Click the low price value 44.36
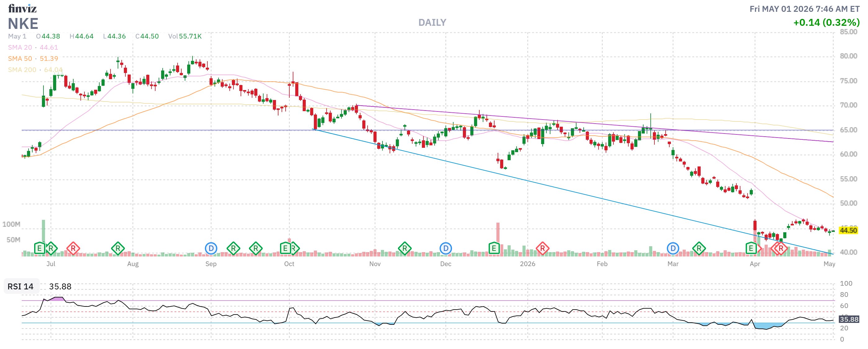Screen dimensions: 868x349 (117, 36)
